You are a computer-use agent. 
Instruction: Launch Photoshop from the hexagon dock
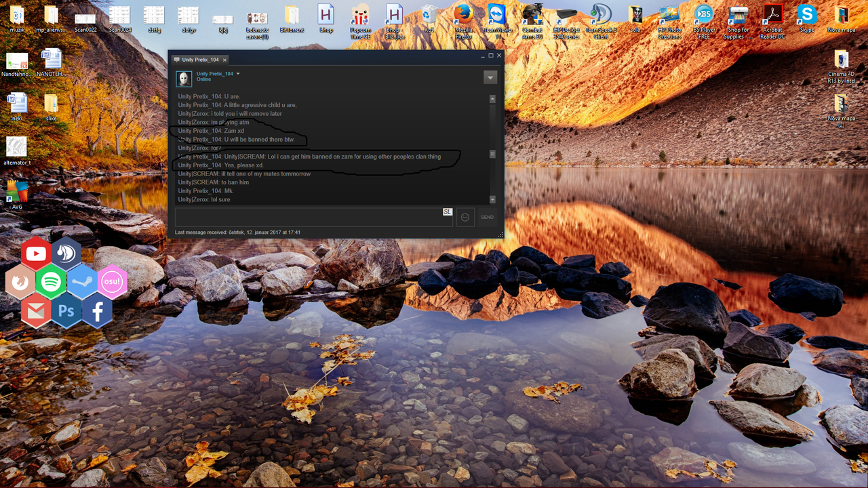coord(66,310)
